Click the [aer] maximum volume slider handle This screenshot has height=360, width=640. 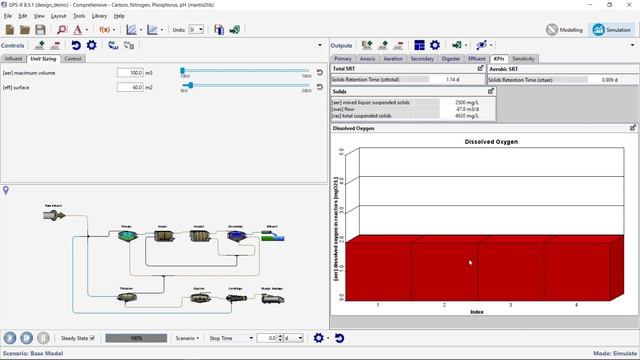pos(182,71)
